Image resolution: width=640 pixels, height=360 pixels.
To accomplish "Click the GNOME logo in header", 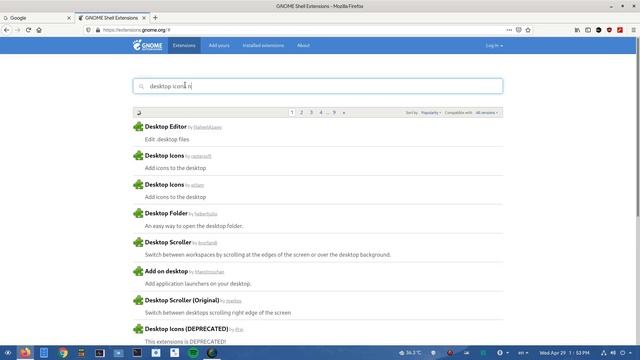I will click(x=147, y=45).
